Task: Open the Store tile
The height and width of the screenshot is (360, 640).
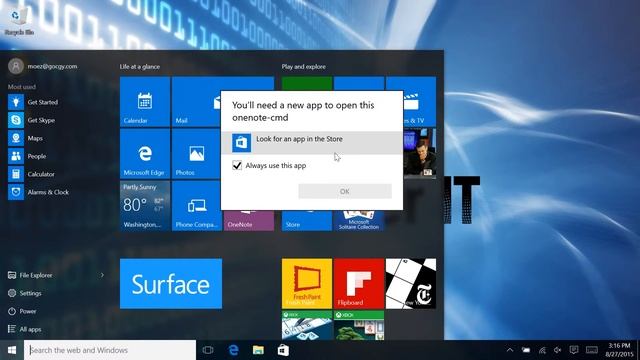Action: tap(307, 221)
